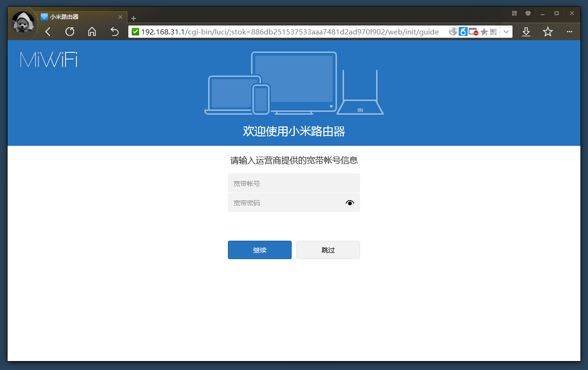Open the skin shirt icon in title bar
Image resolution: width=588 pixels, height=370 pixels.
528,13
